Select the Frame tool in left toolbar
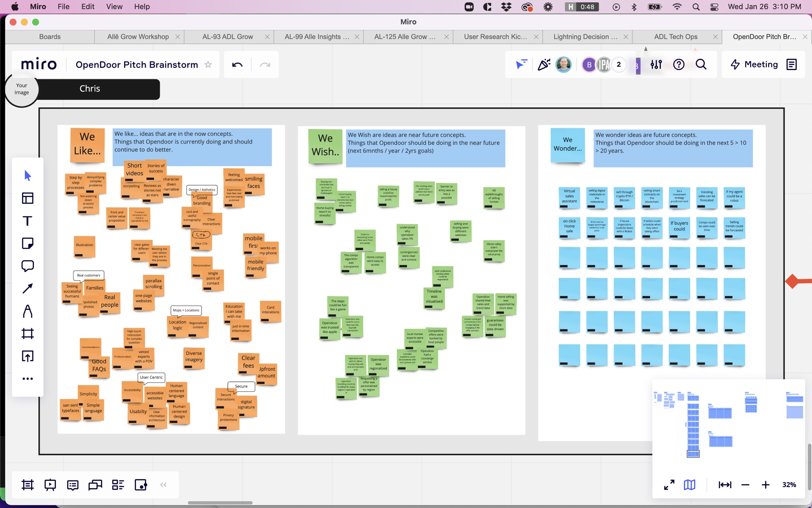 (28, 334)
